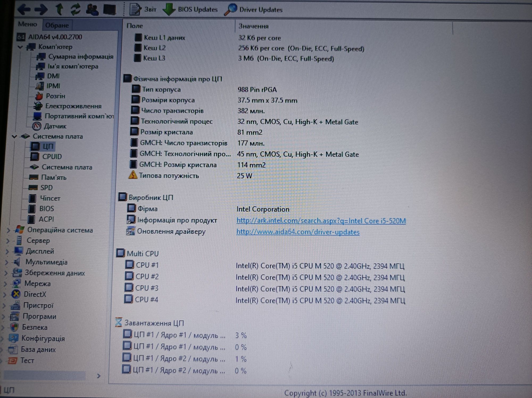The width and height of the screenshot is (532, 398).
Task: Click the Пристрої devices icon
Action: pyautogui.click(x=15, y=305)
